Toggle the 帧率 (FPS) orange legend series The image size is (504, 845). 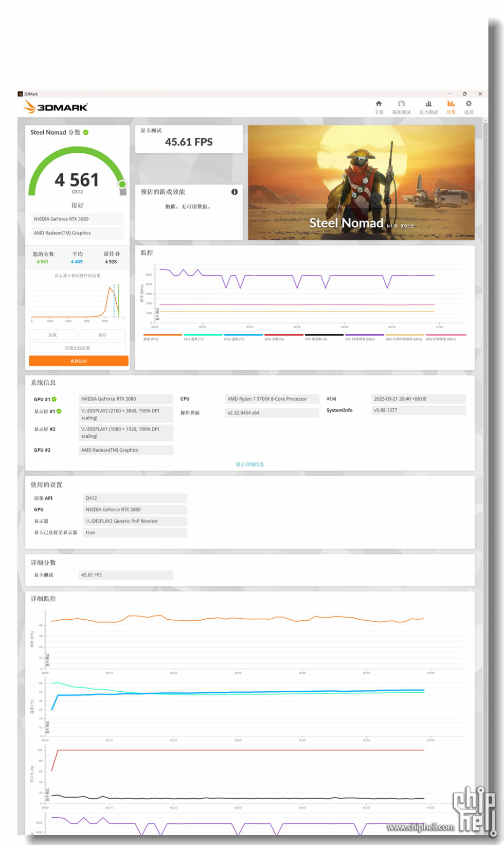click(163, 337)
